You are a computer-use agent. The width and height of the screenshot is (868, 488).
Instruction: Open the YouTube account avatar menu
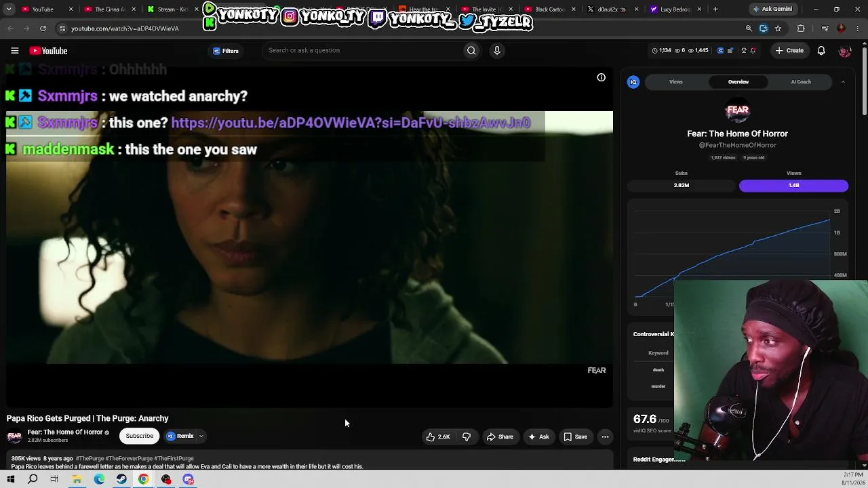(x=844, y=51)
